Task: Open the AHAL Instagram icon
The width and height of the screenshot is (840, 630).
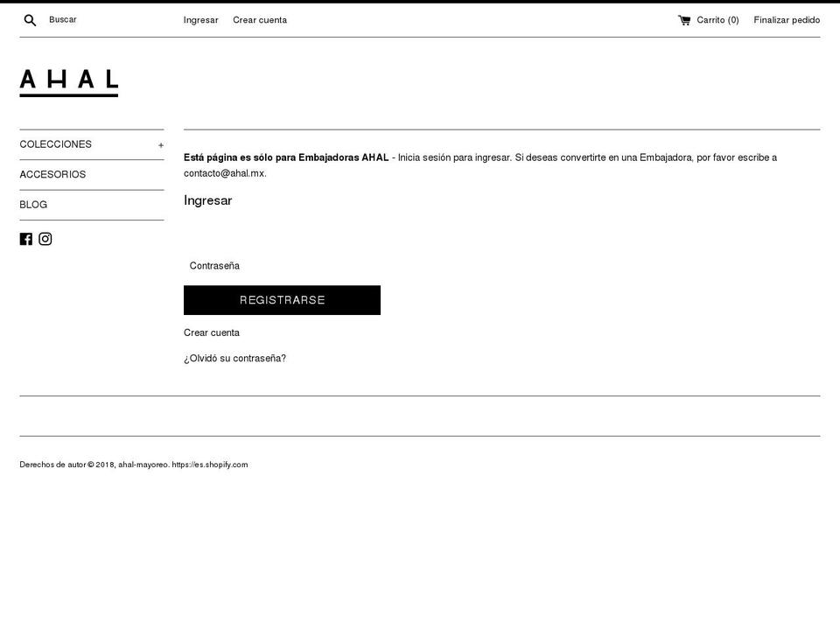Action: 45,239
